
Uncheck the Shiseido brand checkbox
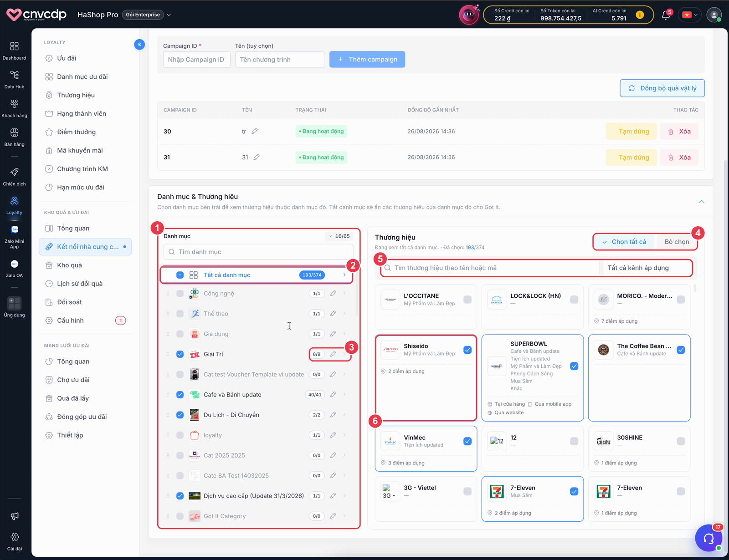click(467, 350)
